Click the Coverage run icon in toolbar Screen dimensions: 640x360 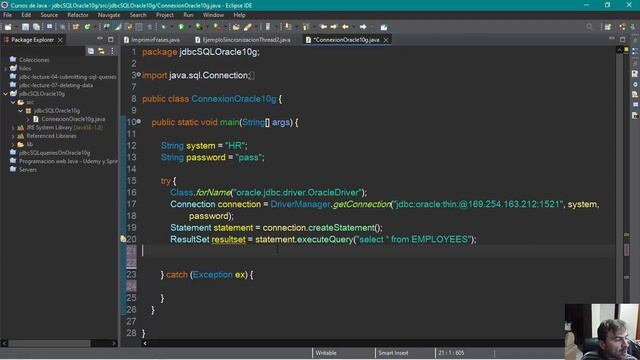[199, 27]
